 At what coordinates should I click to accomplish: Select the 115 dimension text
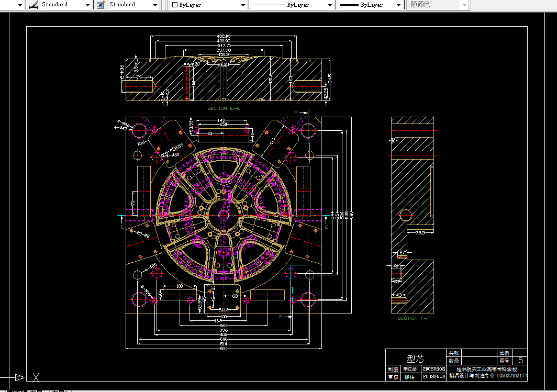point(272,141)
